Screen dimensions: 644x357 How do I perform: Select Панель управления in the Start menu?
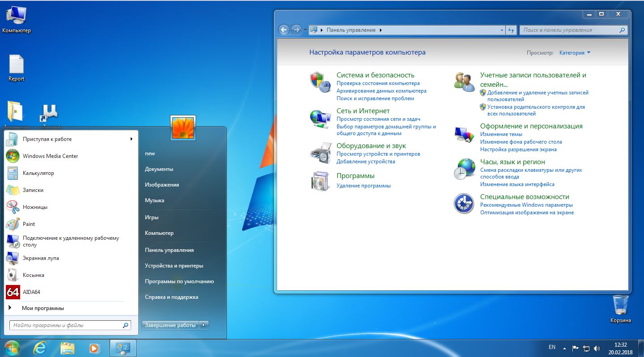pyautogui.click(x=169, y=250)
